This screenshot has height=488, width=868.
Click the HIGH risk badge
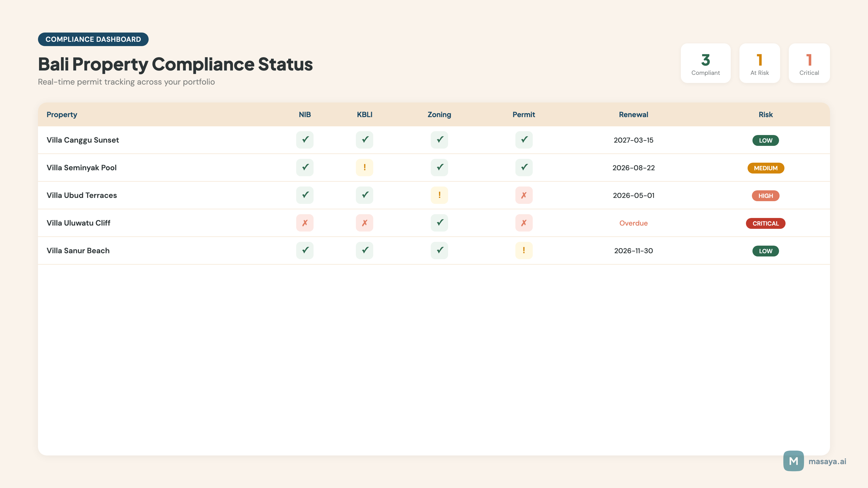pyautogui.click(x=765, y=196)
